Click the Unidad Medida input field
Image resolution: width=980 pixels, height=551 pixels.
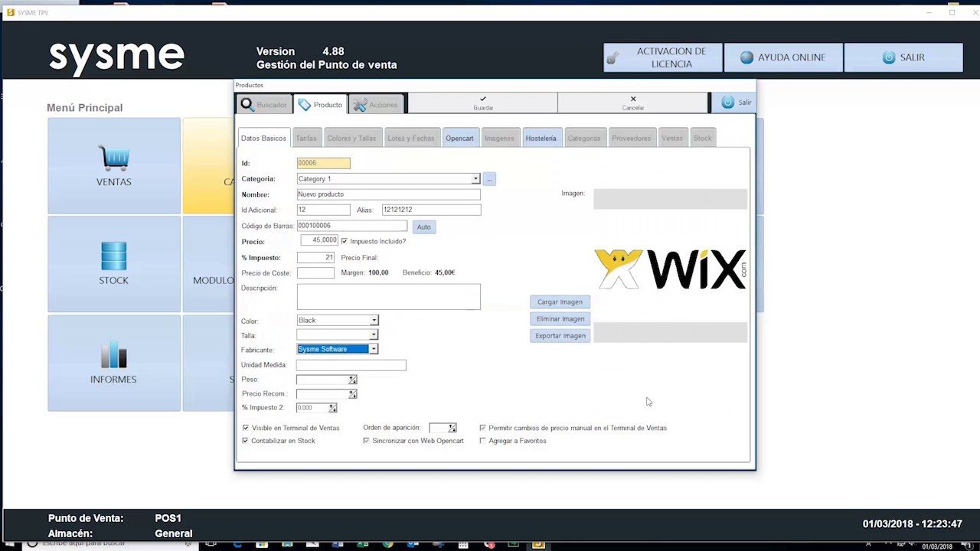coord(351,365)
